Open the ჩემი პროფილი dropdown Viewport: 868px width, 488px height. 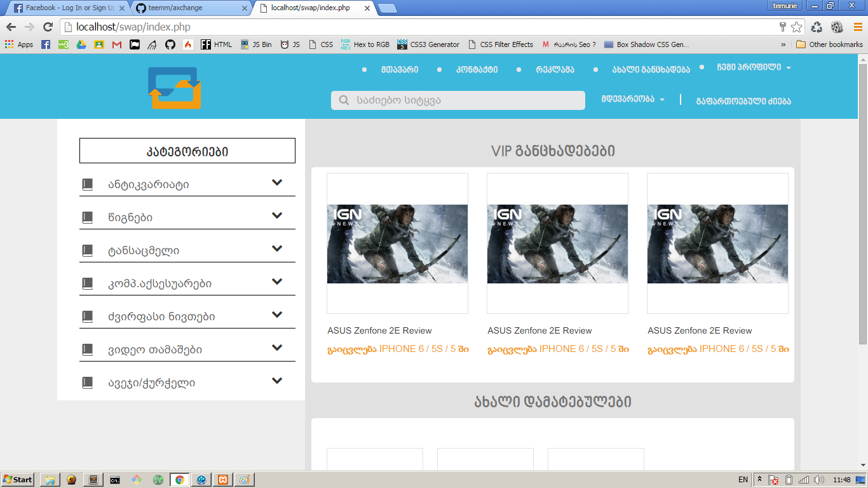pos(754,67)
